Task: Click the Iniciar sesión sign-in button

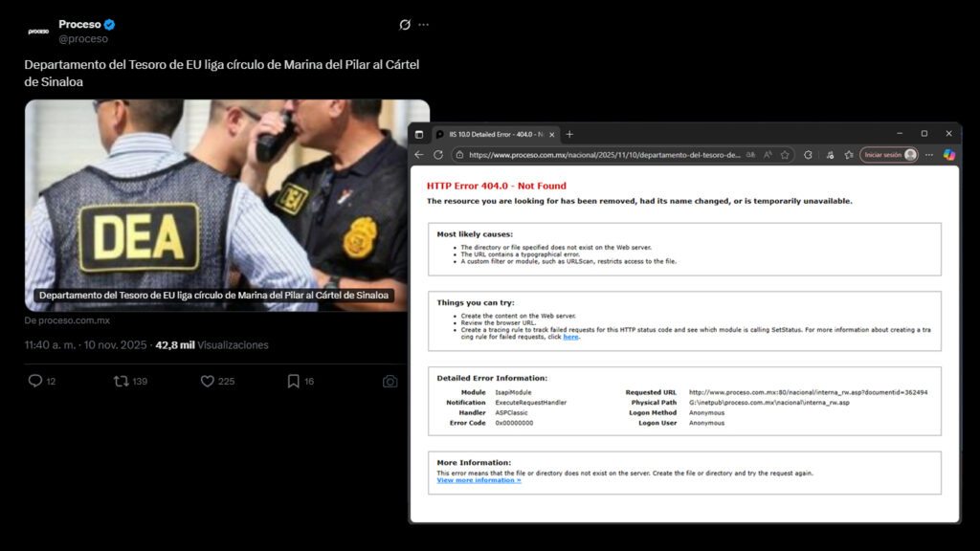Action: 888,155
